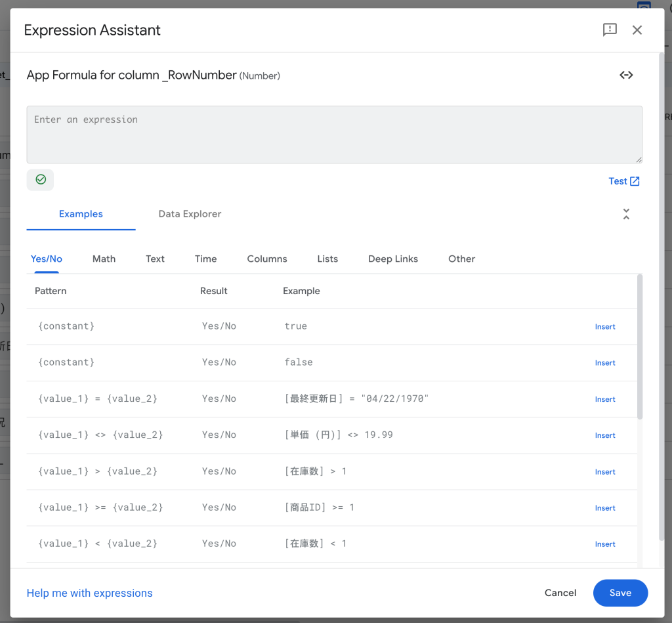Image resolution: width=672 pixels, height=623 pixels.
Task: Type in the Enter an expression field
Action: pos(334,135)
